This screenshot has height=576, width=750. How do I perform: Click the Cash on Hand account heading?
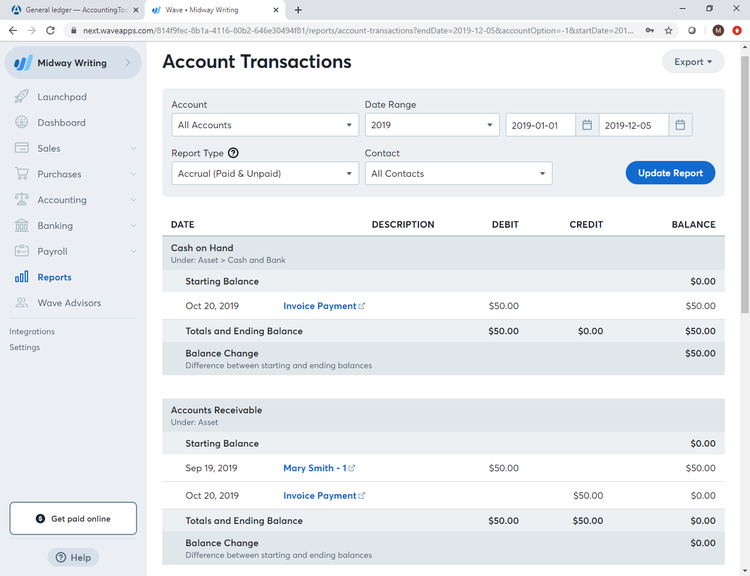(x=202, y=248)
